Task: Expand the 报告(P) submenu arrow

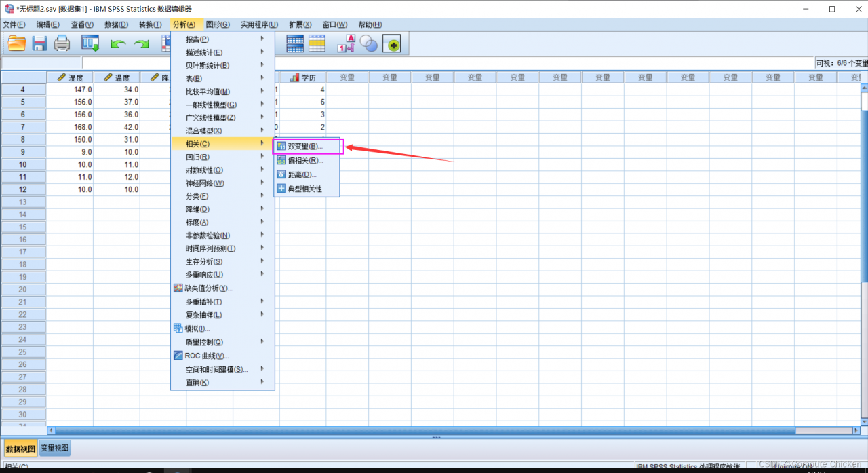Action: 262,39
